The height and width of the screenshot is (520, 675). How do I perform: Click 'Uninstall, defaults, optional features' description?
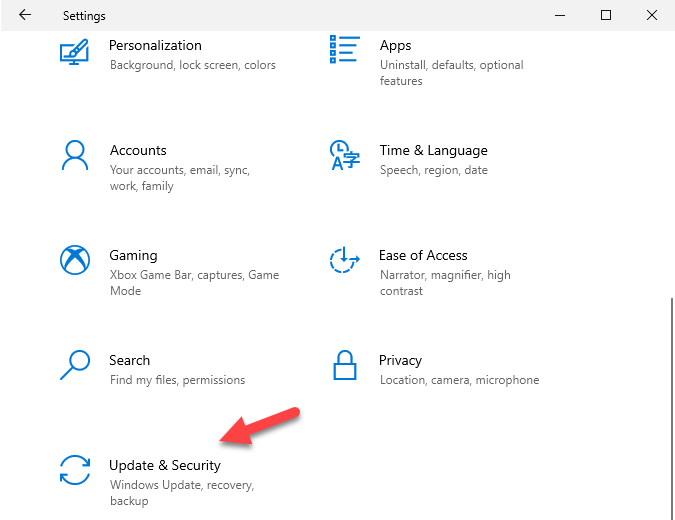(x=452, y=73)
